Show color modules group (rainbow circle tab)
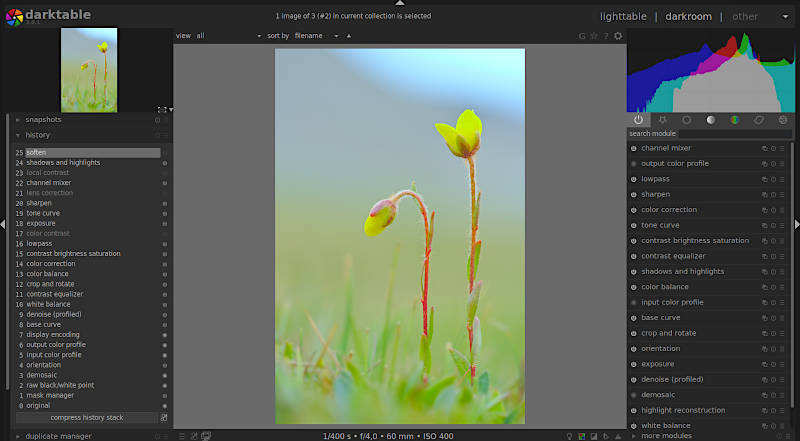The width and height of the screenshot is (800, 441). pyautogui.click(x=734, y=120)
